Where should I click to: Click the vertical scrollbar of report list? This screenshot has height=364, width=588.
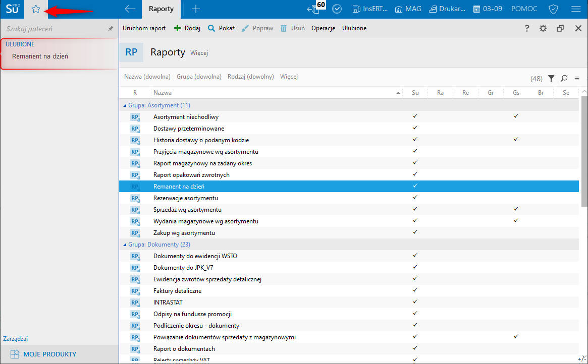[584, 151]
